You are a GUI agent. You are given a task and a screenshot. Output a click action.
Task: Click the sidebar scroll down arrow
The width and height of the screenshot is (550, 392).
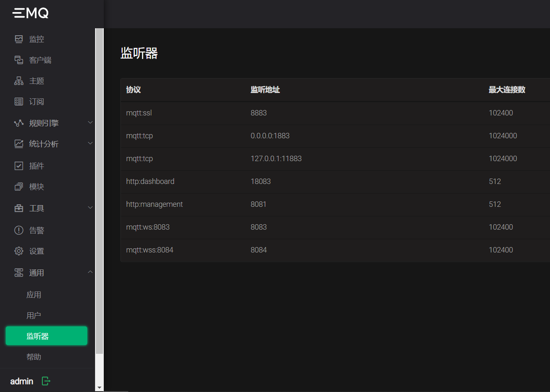[99, 388]
